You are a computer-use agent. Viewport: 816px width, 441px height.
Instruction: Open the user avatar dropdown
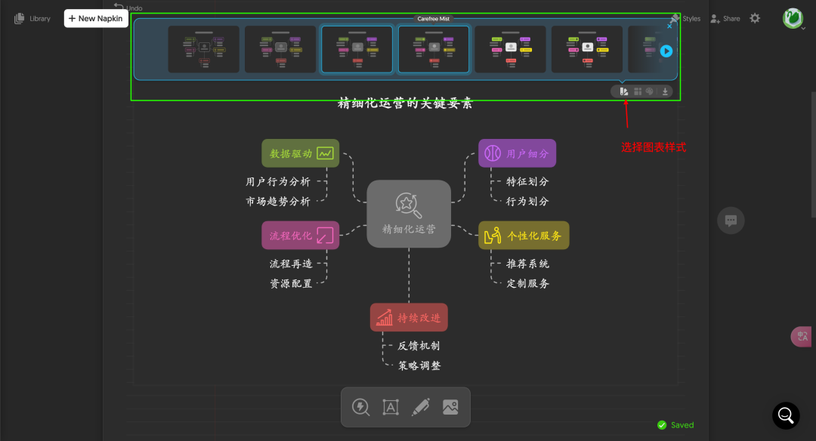point(794,19)
